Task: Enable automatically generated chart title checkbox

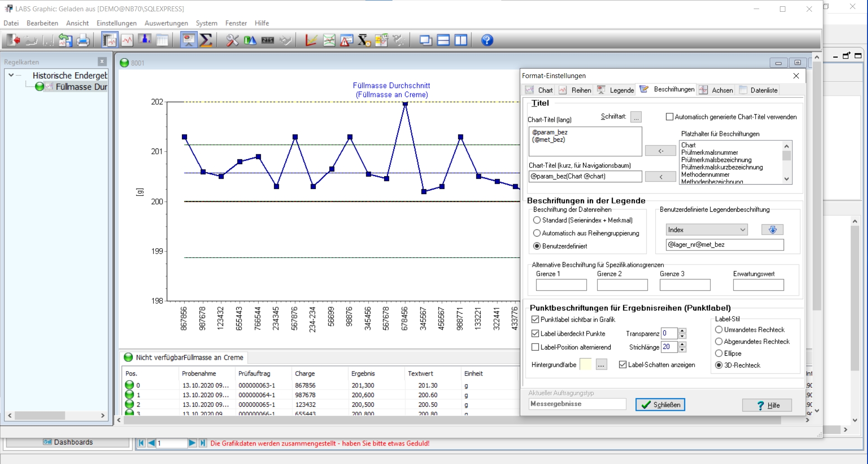Action: pos(670,117)
